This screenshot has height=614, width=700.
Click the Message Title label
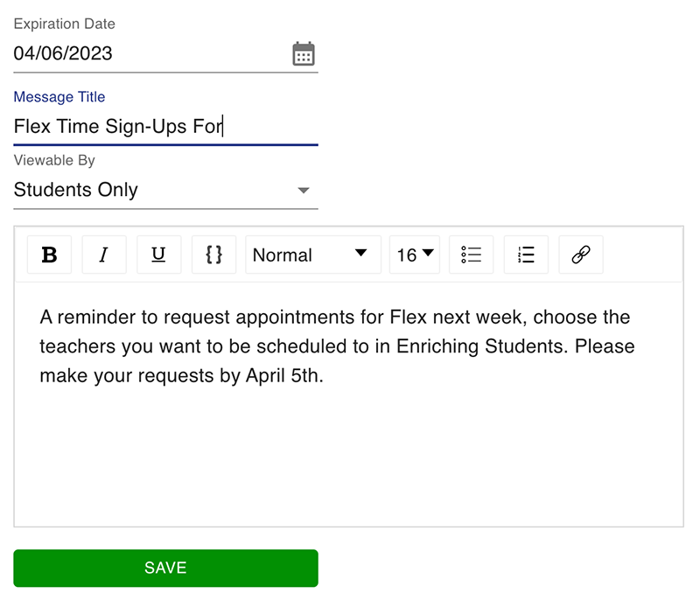[x=59, y=97]
